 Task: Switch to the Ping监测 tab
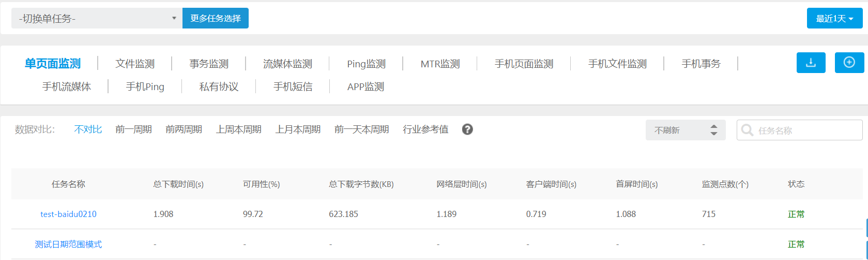coord(366,64)
